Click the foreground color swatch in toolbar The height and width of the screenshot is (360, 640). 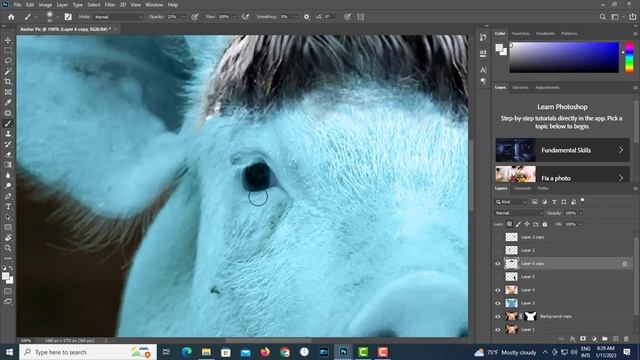pos(6,277)
